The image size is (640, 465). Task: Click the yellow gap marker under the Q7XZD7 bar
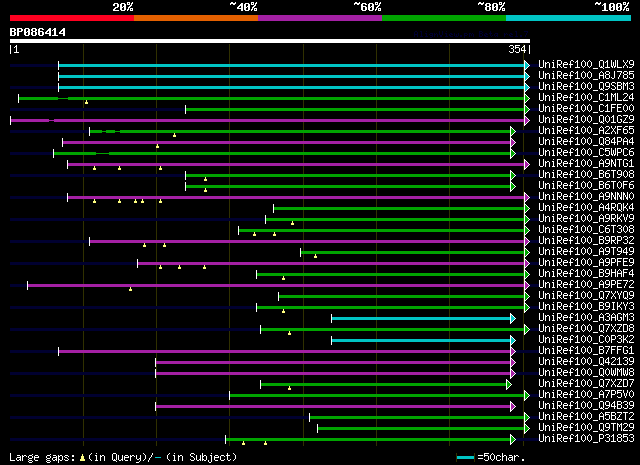click(289, 389)
